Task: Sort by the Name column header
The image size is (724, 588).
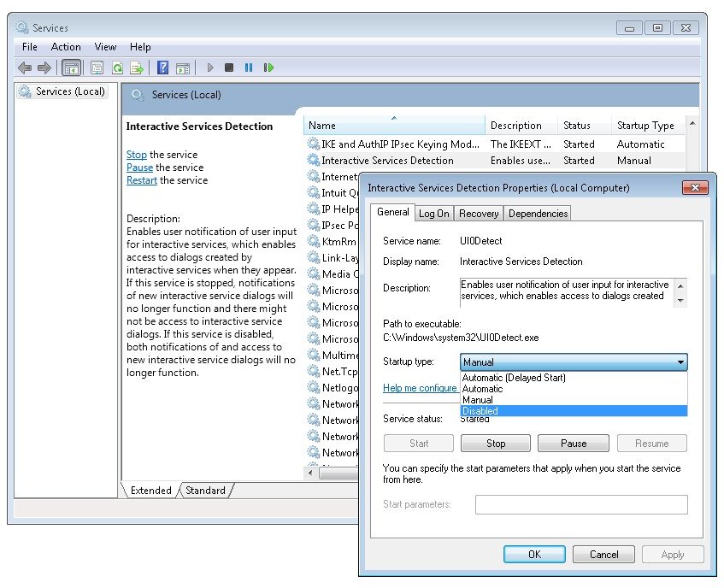Action: pos(394,125)
